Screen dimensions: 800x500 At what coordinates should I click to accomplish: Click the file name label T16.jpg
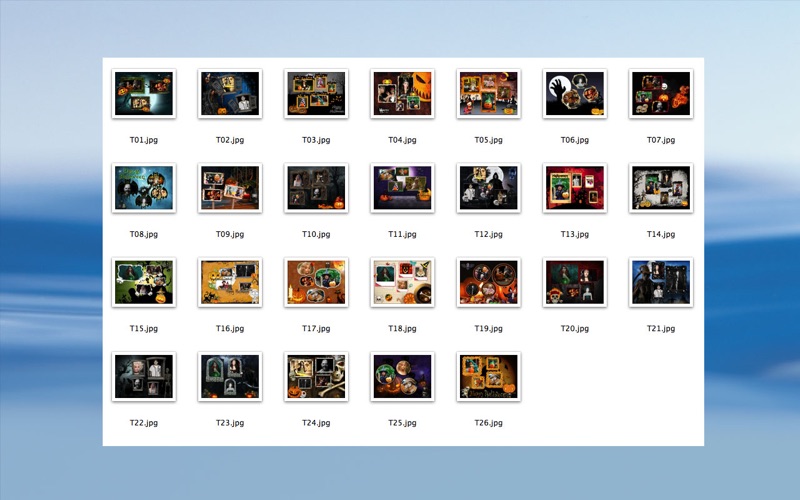coord(230,329)
